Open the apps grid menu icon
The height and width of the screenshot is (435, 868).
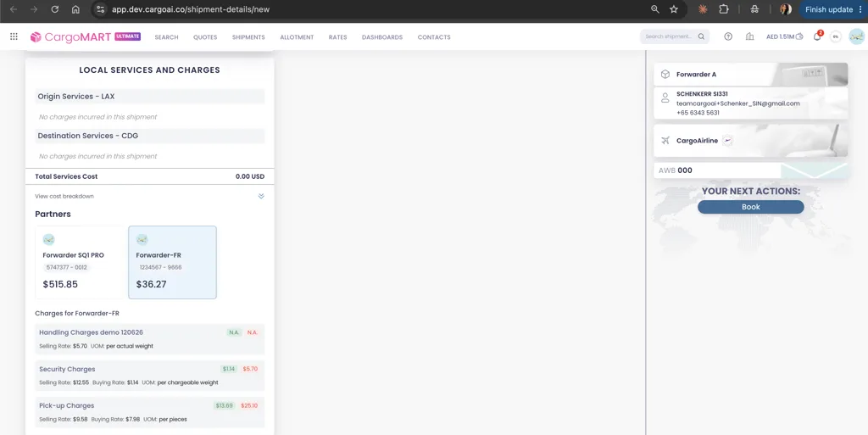(14, 36)
